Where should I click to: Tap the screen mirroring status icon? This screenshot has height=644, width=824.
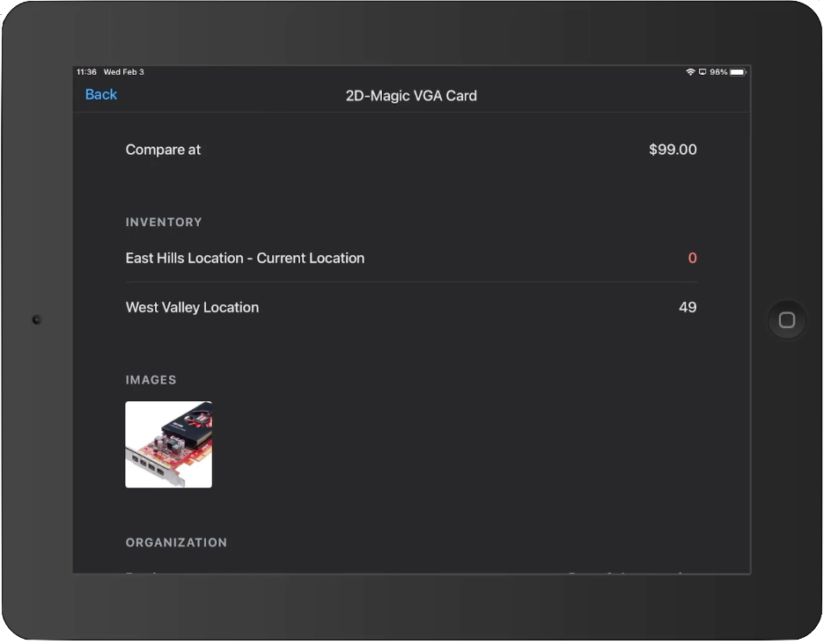(x=702, y=72)
